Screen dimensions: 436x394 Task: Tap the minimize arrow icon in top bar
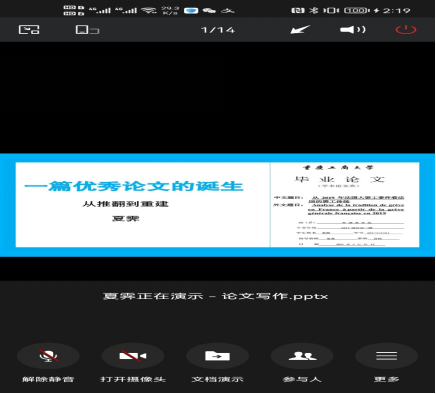(300, 30)
